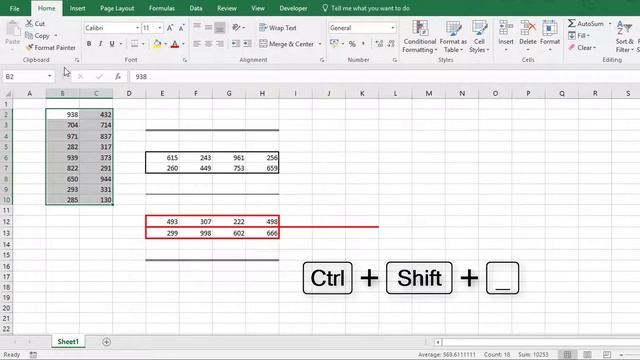Set Bottom Align for cell contents
640x360 pixels.
click(220, 27)
